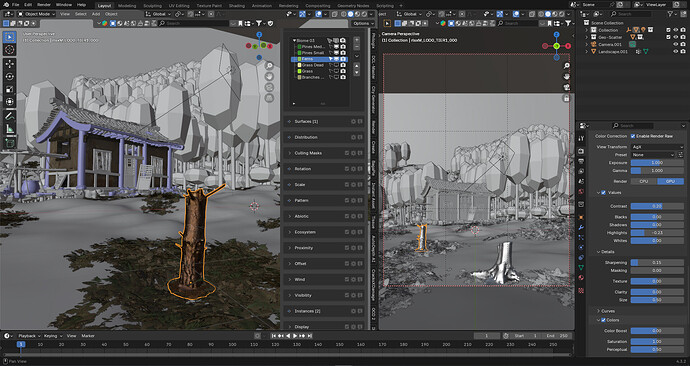Open Global orientation dropdown in left viewport
Screen dimensions: 690x366
pyautogui.click(x=159, y=14)
